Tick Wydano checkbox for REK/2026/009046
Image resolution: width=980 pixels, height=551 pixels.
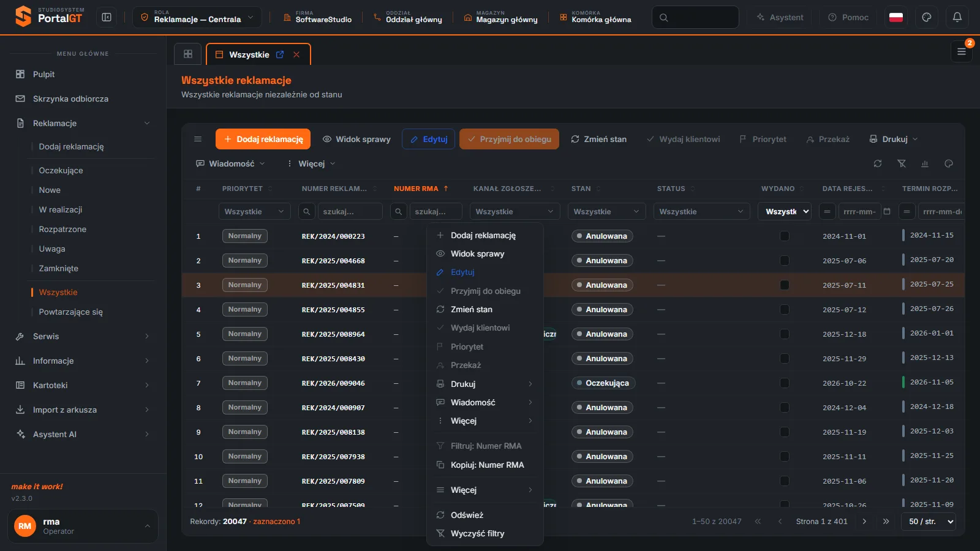tap(785, 383)
